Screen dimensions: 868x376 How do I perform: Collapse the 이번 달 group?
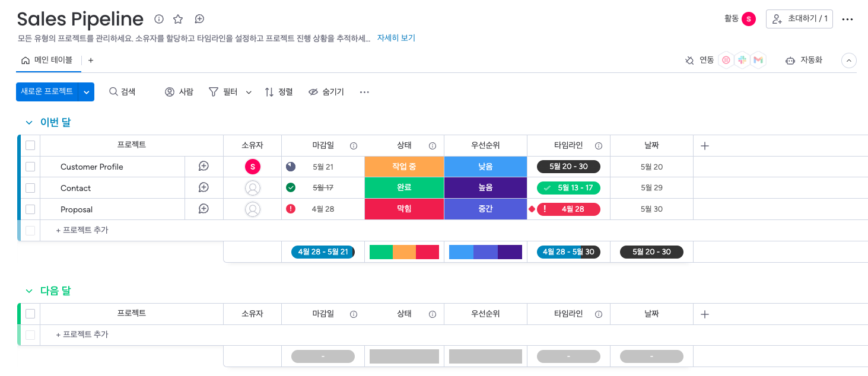point(29,122)
